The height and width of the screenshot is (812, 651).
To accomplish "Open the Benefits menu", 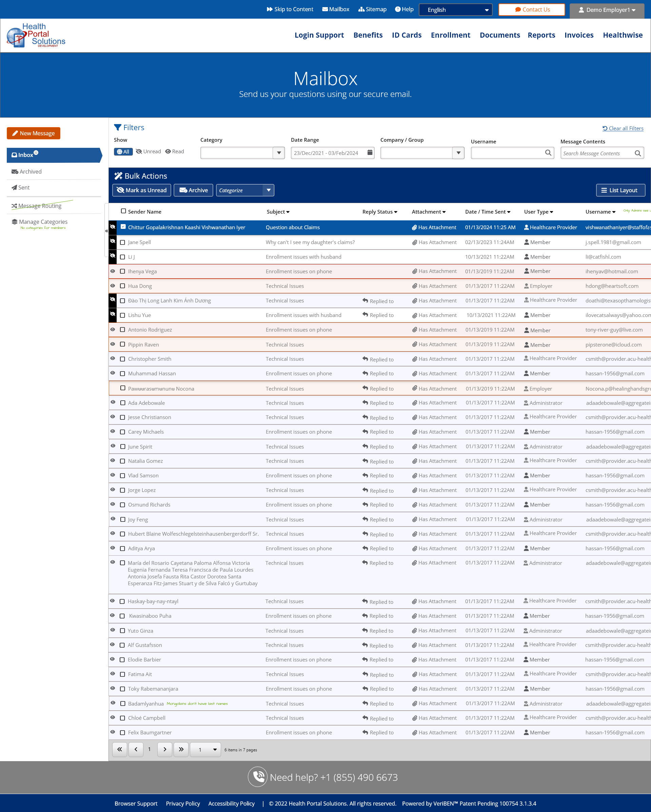I will [x=368, y=35].
